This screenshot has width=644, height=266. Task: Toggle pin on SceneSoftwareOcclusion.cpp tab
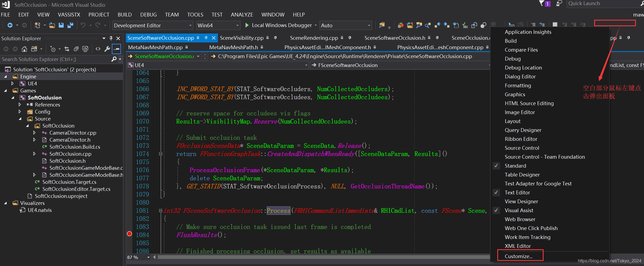[x=206, y=38]
